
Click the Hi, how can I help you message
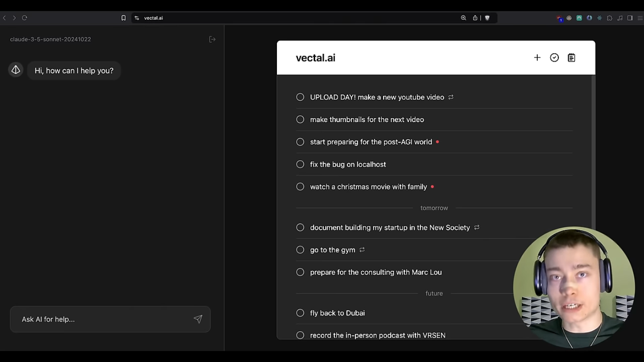pos(74,70)
